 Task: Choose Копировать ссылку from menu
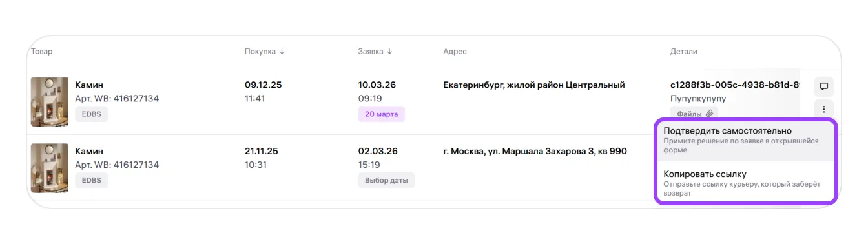click(x=746, y=183)
